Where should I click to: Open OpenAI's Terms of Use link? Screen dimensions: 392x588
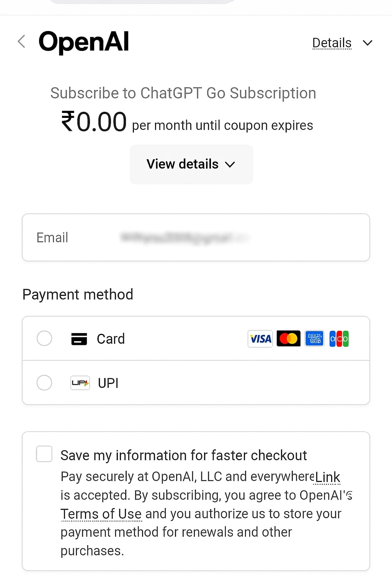pos(101,514)
